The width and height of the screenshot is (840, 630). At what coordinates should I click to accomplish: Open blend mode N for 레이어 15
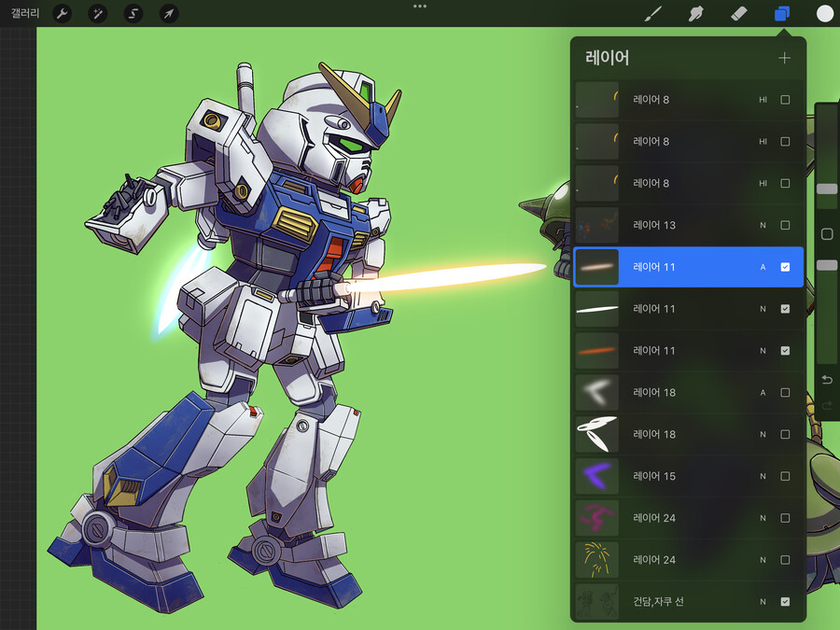[763, 476]
